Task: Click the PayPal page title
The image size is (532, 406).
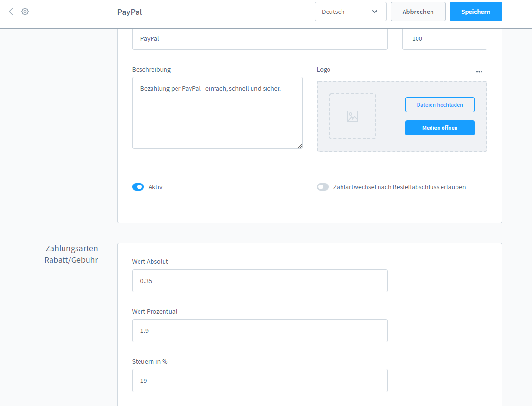Action: 129,12
